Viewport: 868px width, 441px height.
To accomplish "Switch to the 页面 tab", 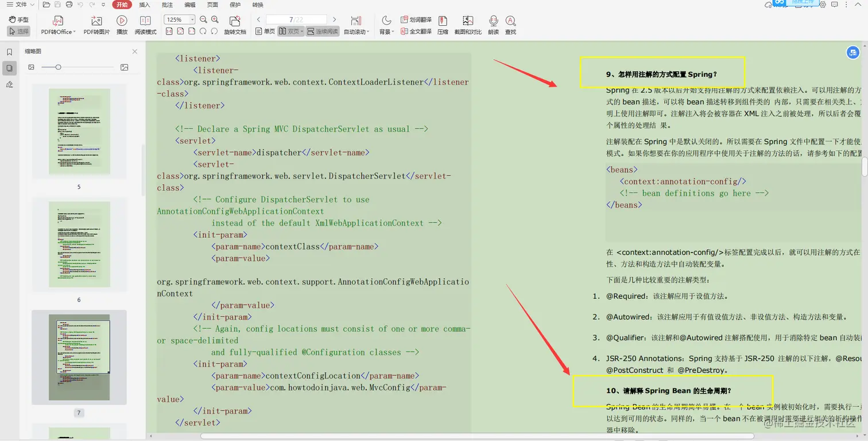I will (x=212, y=5).
